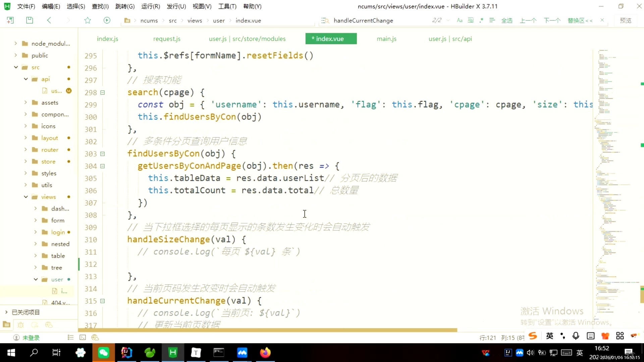
Task: Toggle regex search option in find bar
Action: point(481,20)
